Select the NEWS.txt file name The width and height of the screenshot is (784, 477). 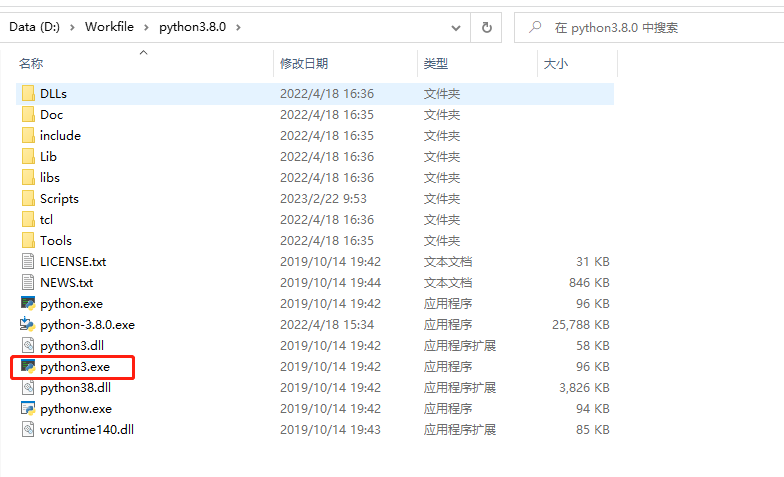click(66, 283)
